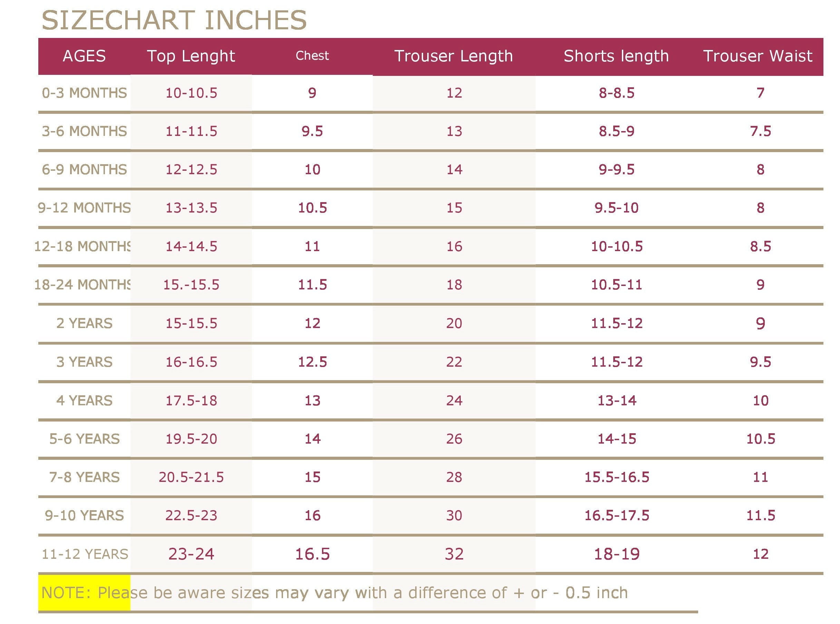Click the 6-9 MONTHS row label
This screenshot has width=840, height=624.
click(x=84, y=170)
